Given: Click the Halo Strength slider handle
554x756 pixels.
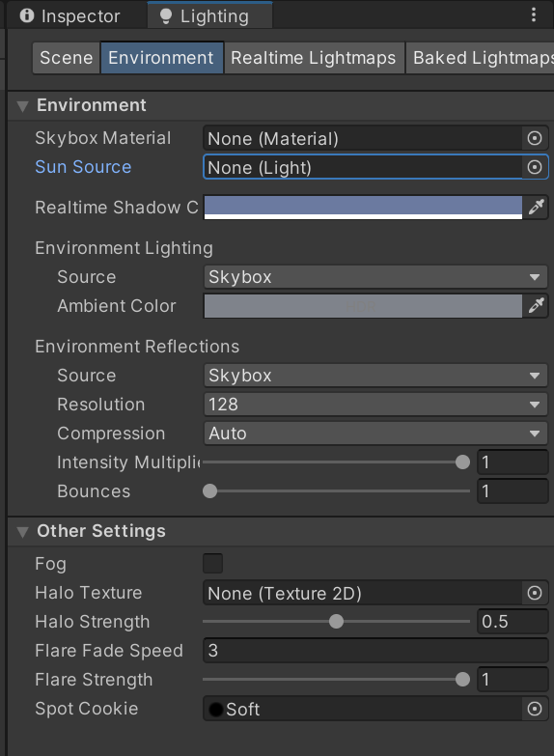Looking at the screenshot, I should click(x=336, y=622).
